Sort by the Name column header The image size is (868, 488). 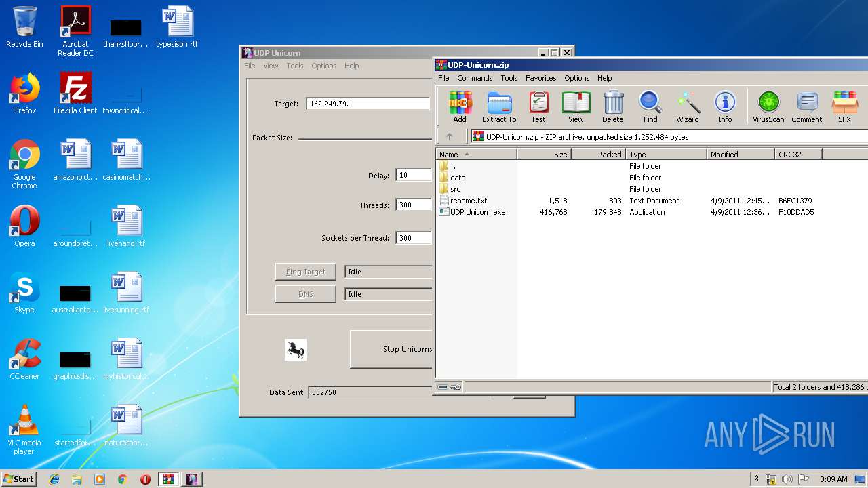(x=476, y=155)
